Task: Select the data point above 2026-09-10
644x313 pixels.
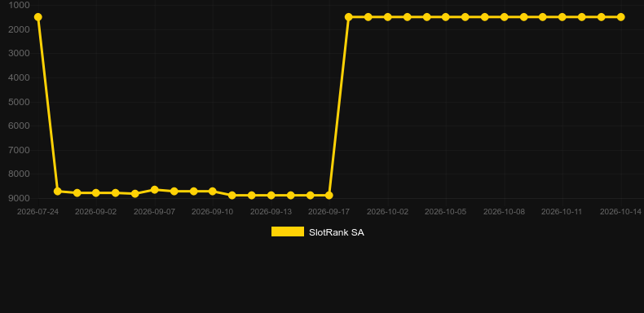Action: pyautogui.click(x=212, y=191)
